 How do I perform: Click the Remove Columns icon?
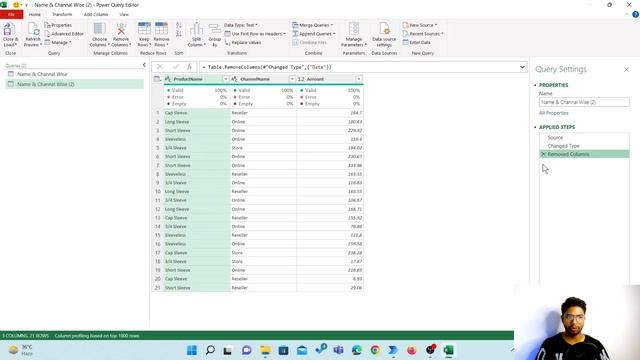pyautogui.click(x=121, y=29)
